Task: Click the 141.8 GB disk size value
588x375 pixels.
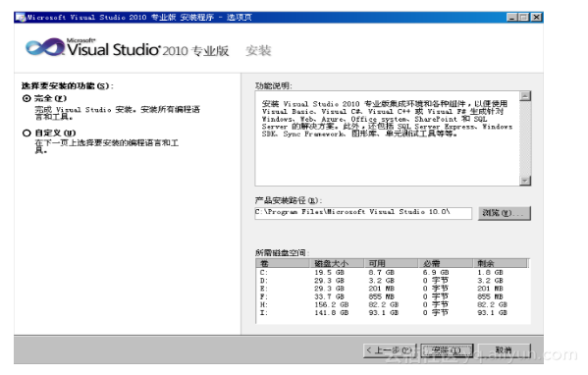Action: [332, 313]
